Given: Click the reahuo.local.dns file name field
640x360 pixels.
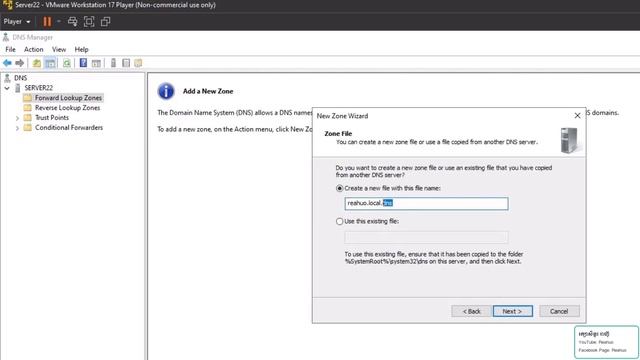Looking at the screenshot, I should click(x=426, y=203).
